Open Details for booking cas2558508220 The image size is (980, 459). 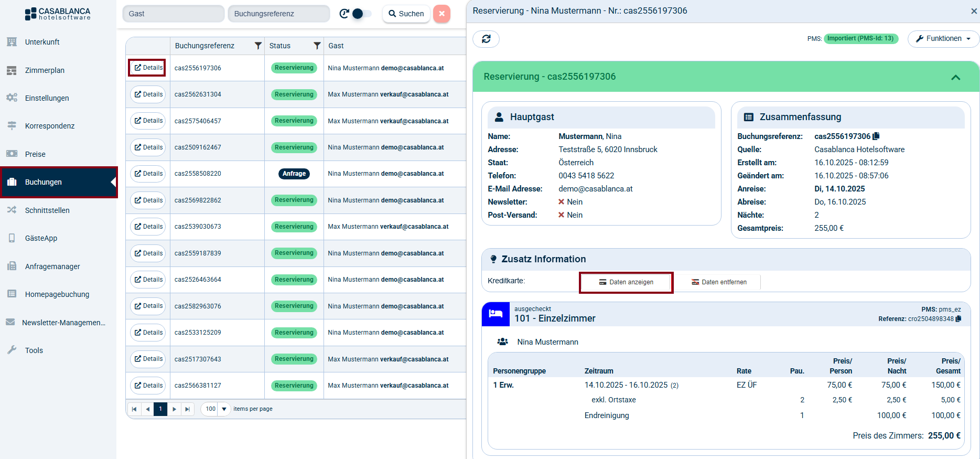pos(148,174)
